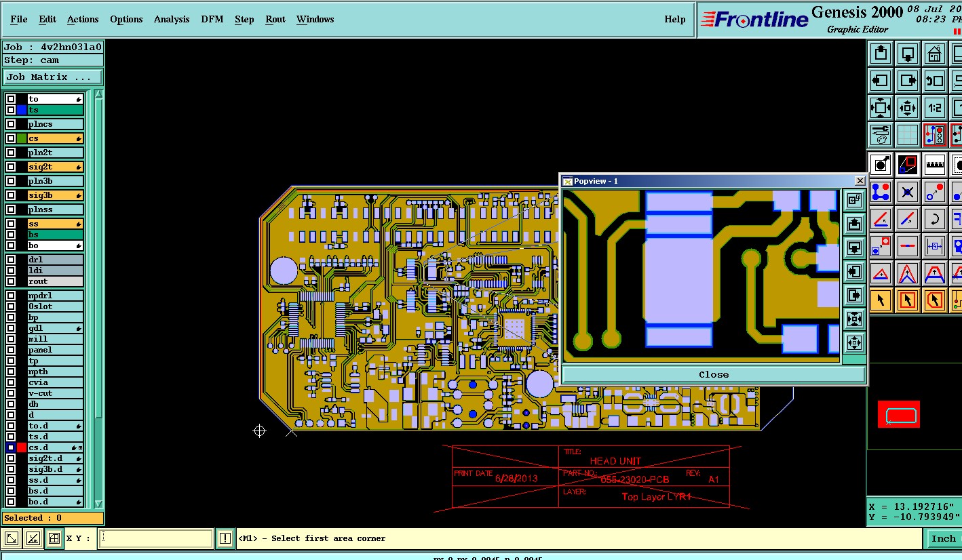Click the exclamation mark icon by message bar
Viewport: 962px width, 560px height.
(x=225, y=539)
